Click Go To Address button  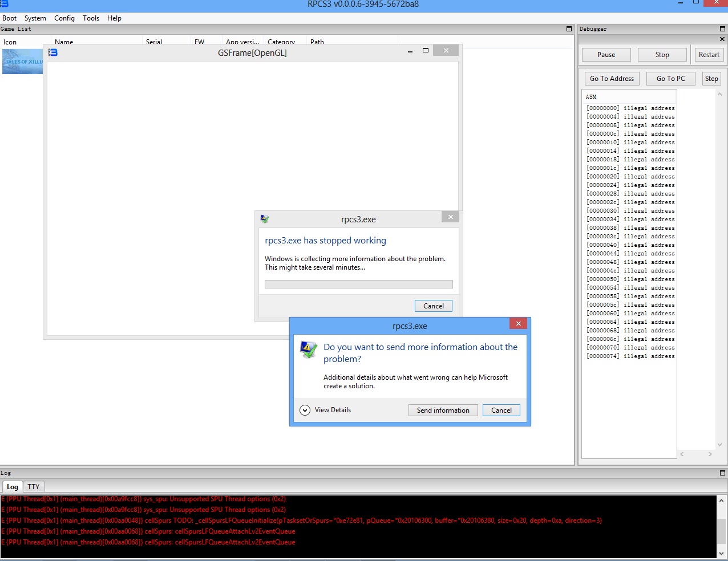(x=612, y=79)
